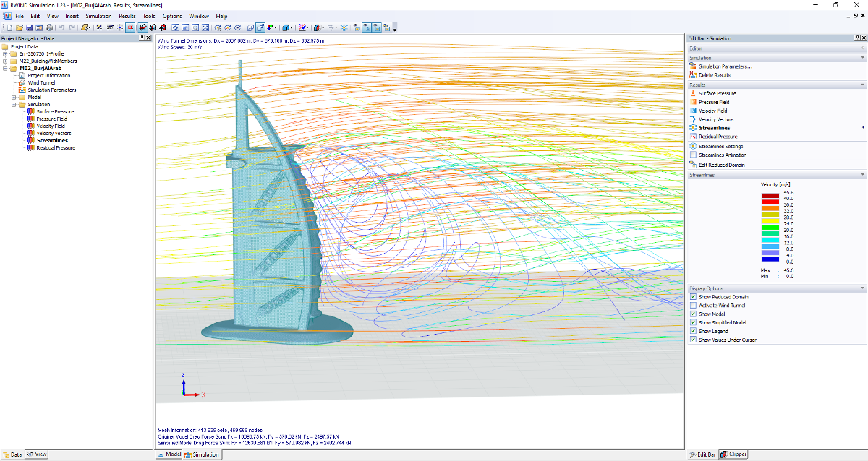The width and height of the screenshot is (868, 461).
Task: Collapse the Results section in Edit Bar
Action: coord(862,85)
